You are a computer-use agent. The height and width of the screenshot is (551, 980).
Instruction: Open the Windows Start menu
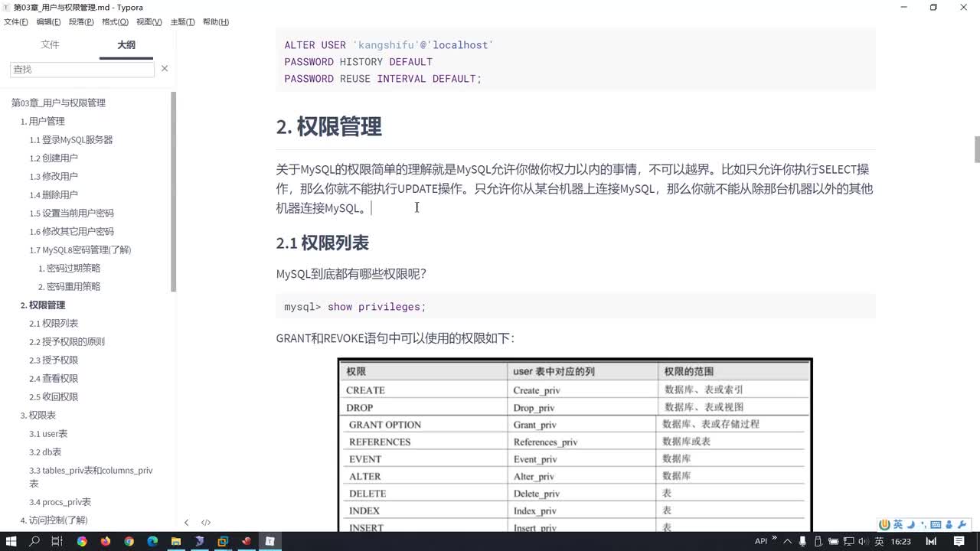tap(11, 541)
